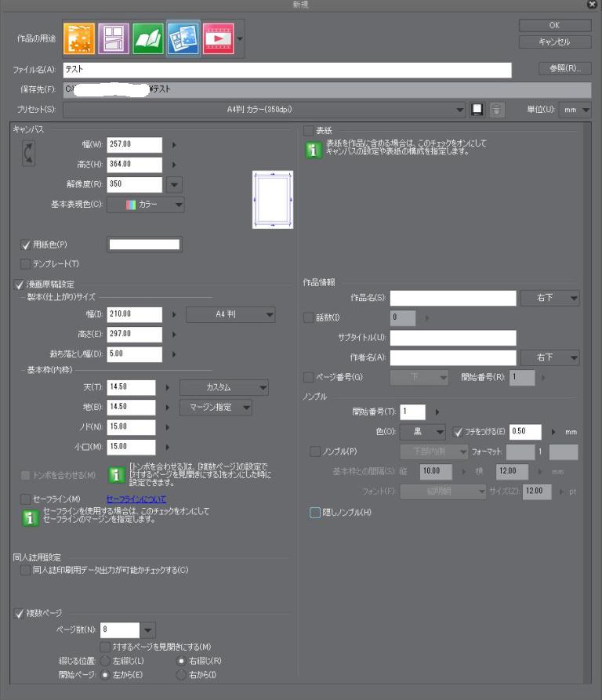Toggle the フチをつける(E) checkbox
Image resolution: width=602 pixels, height=700 pixels.
tap(458, 432)
